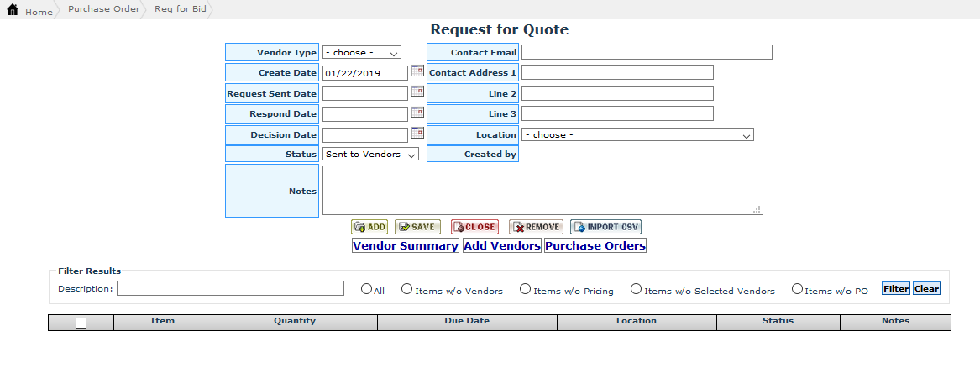Open the Request Sent Date calendar icon
This screenshot has width=980, height=368.
417,92
